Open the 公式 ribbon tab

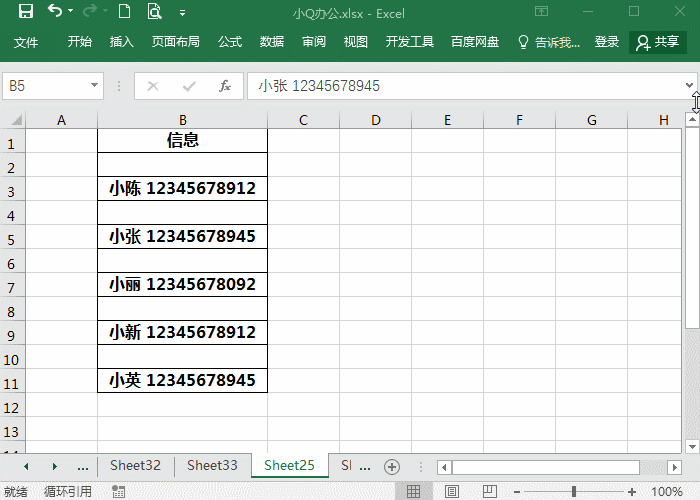click(x=230, y=42)
